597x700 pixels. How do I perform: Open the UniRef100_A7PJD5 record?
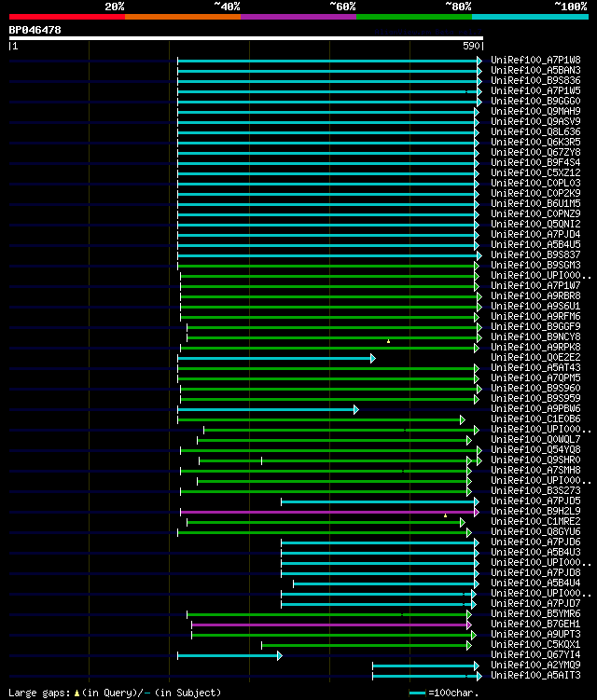point(535,501)
